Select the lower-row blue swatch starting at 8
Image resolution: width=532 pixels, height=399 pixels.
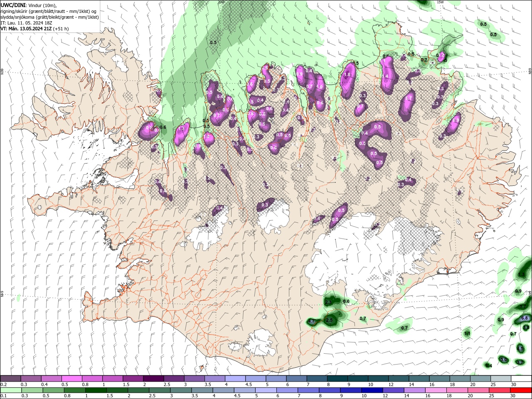(x=329, y=390)
